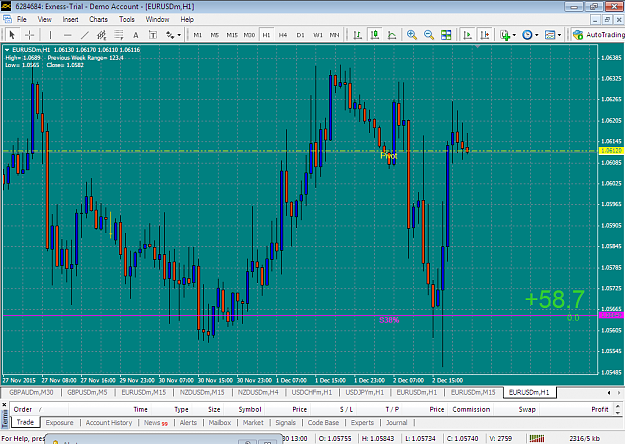The image size is (625, 444).
Task: Choose the equidistant channel tool
Action: click(x=102, y=35)
